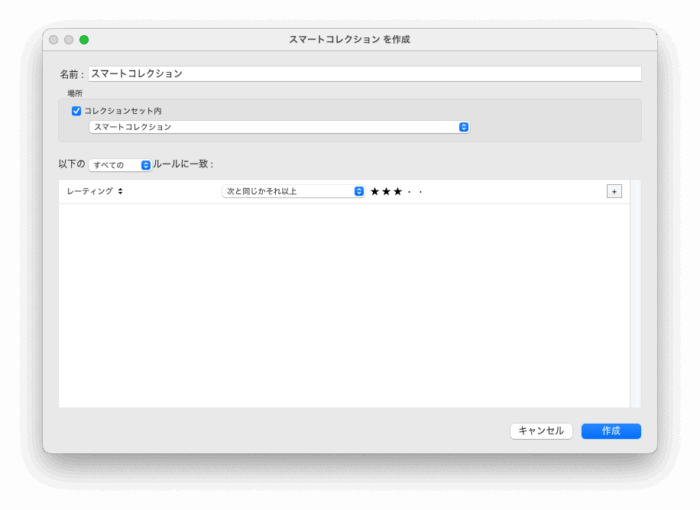This screenshot has height=510, width=700.
Task: Focus the 名前 text field
Action: (x=364, y=74)
